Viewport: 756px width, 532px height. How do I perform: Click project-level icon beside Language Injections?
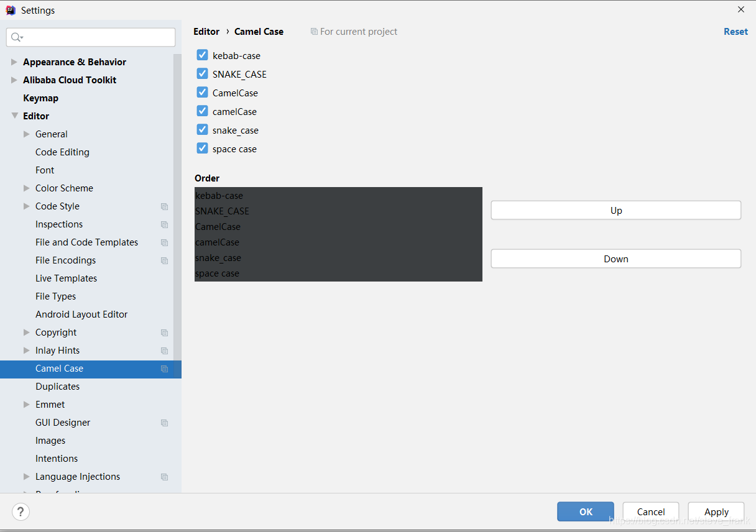point(164,477)
